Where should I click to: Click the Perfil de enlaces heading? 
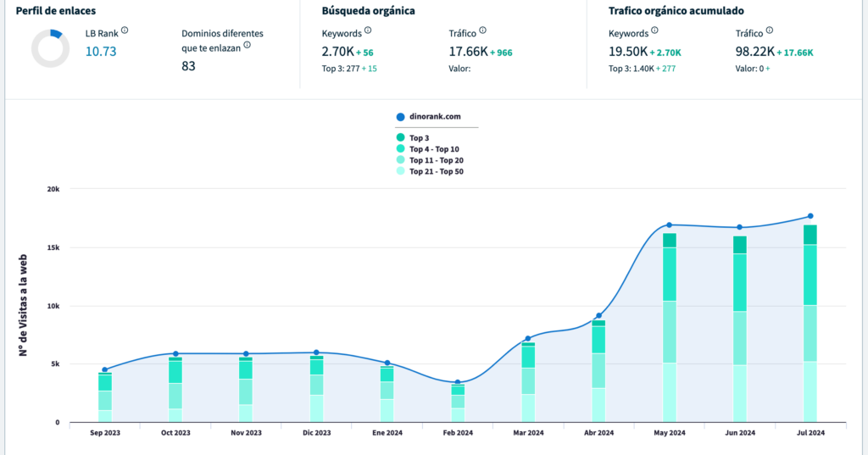pyautogui.click(x=55, y=10)
